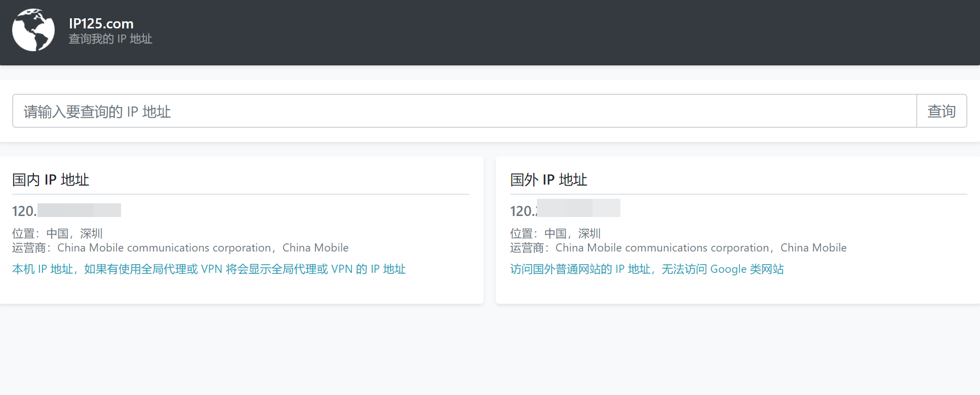The width and height of the screenshot is (980, 395).
Task: Select the foreign IP address starting with 120
Action: tap(565, 210)
